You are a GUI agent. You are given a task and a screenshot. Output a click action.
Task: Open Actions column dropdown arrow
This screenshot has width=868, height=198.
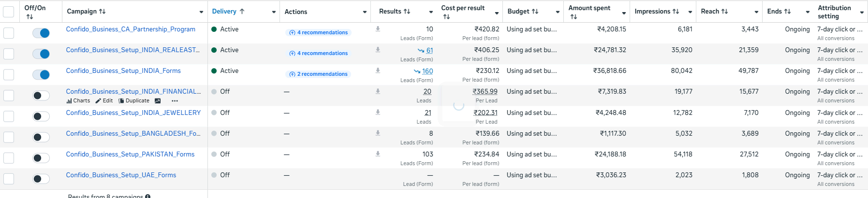(365, 12)
